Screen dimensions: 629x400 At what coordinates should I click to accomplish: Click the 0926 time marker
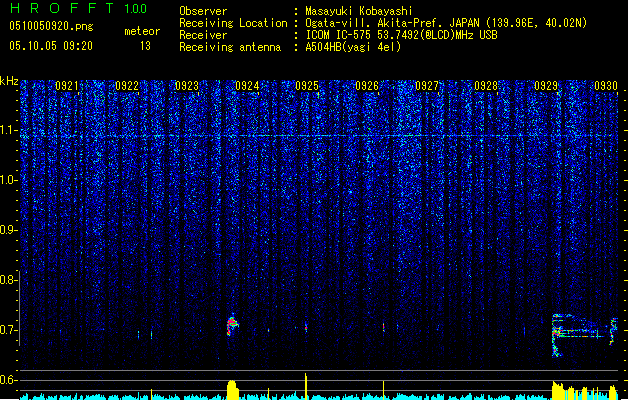[x=367, y=86]
